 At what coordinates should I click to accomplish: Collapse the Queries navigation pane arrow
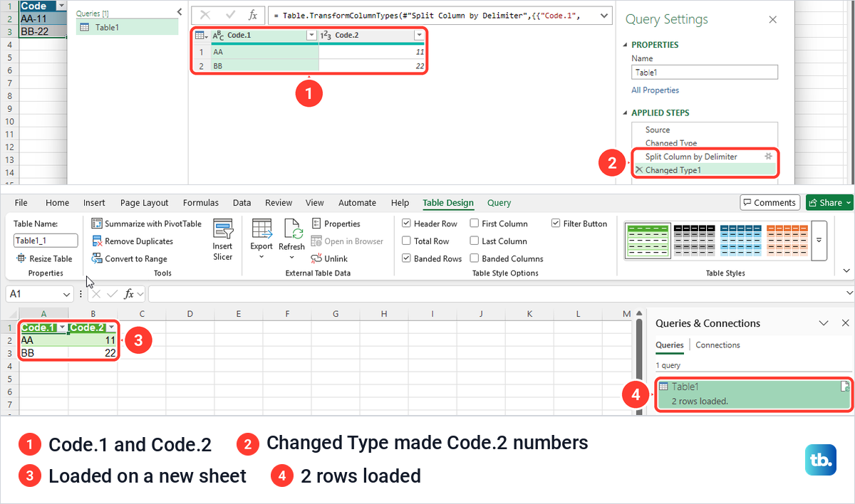(x=178, y=14)
